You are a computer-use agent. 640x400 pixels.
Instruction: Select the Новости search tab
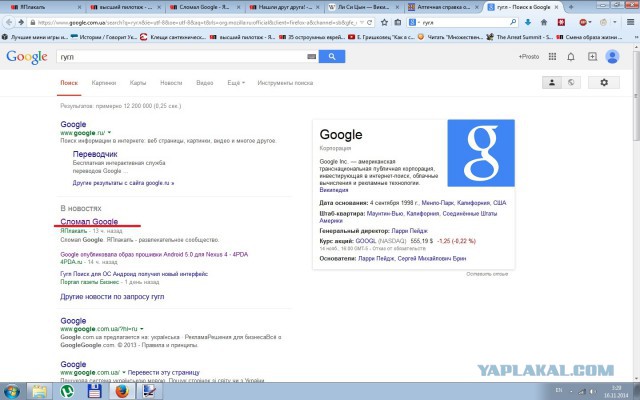(171, 83)
